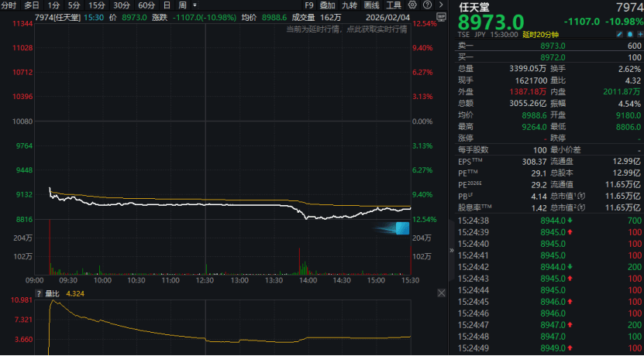Select the 多日 multi-day tab
The width and height of the screenshot is (644, 356).
tap(32, 5)
